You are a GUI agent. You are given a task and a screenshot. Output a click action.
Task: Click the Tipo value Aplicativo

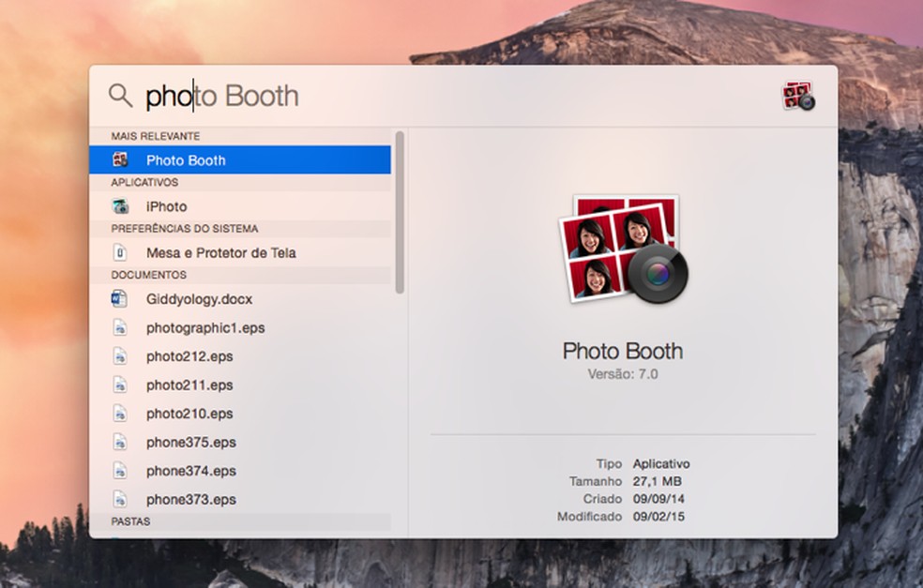(x=661, y=464)
